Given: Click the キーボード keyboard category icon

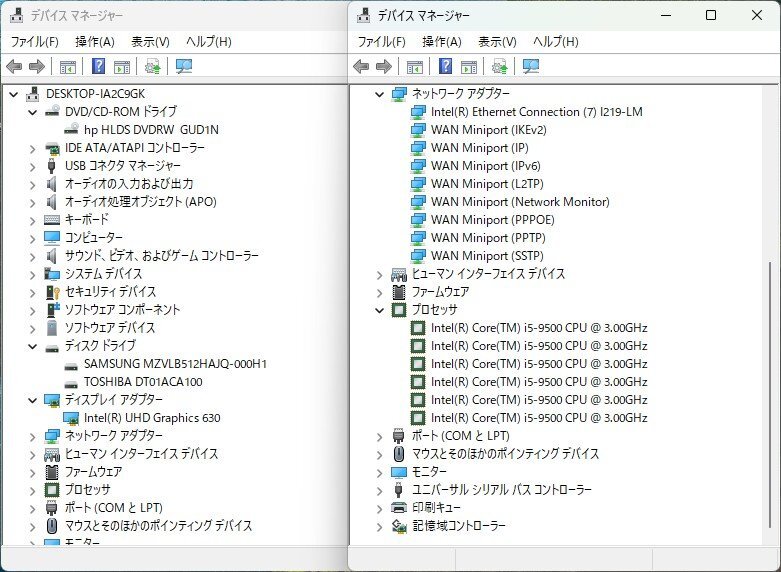Looking at the screenshot, I should pos(52,220).
